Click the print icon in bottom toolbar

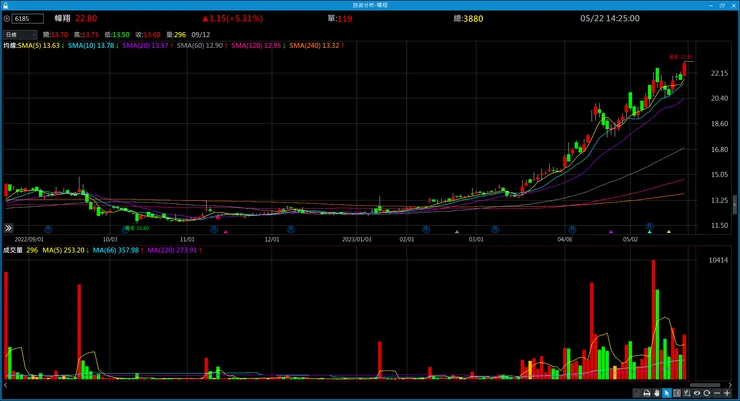647,393
